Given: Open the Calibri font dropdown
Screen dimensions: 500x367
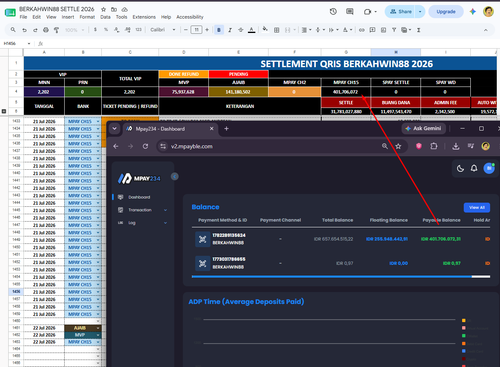Looking at the screenshot, I should (163, 30).
